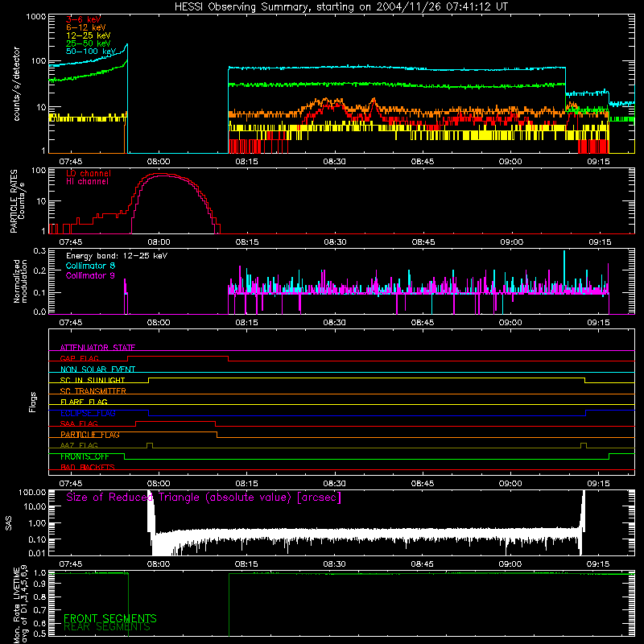
Task: Click the 'SC_TRANSMITTER' flag label
Action: click(93, 391)
